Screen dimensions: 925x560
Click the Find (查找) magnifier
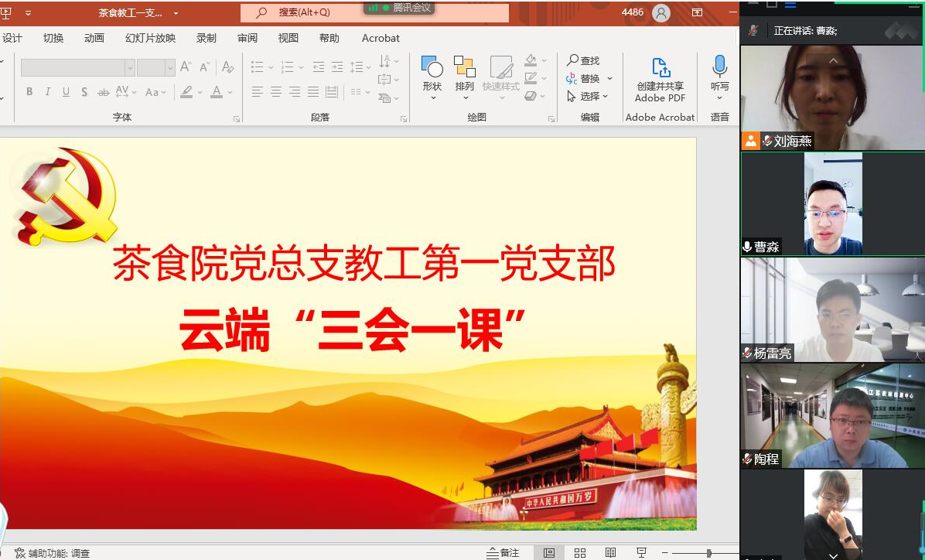click(x=573, y=60)
